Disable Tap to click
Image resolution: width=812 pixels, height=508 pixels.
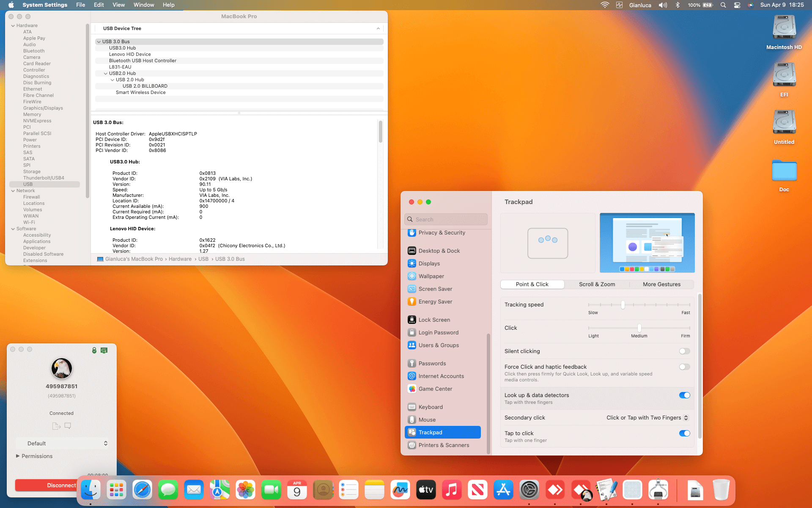coord(684,433)
